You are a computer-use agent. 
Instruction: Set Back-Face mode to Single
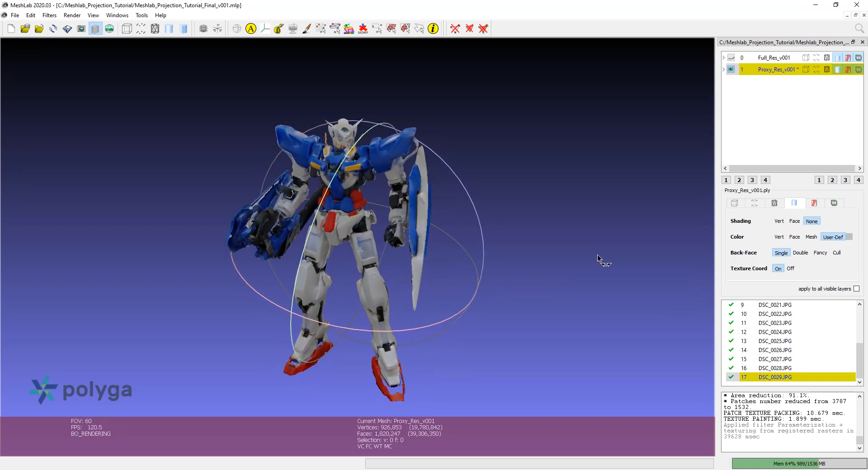[x=781, y=253]
